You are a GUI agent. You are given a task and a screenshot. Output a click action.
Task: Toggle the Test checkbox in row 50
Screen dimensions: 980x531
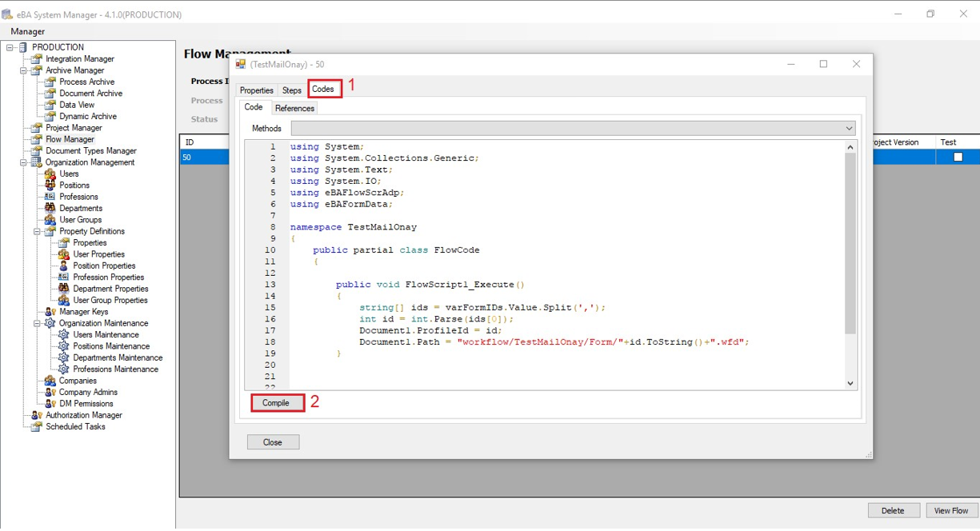pos(958,158)
